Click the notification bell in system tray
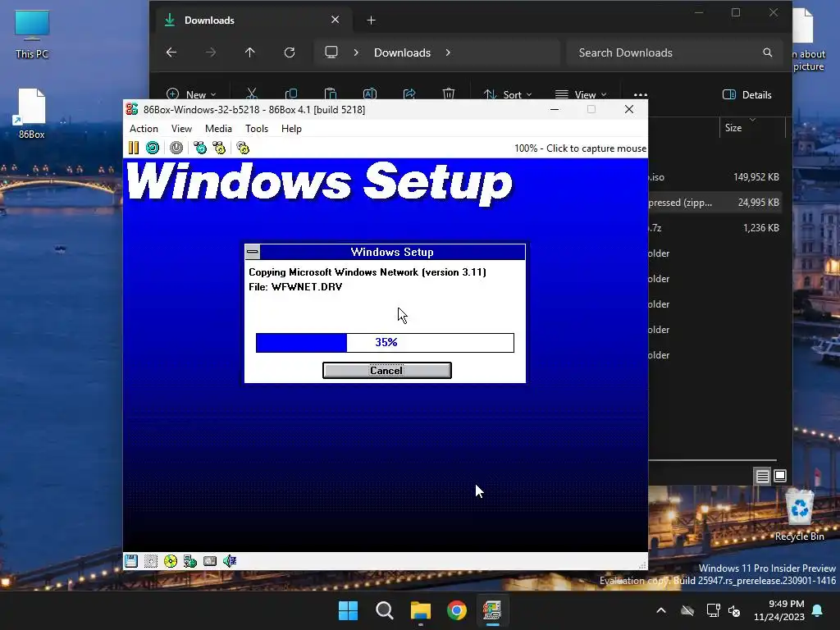840x630 pixels. click(x=818, y=610)
